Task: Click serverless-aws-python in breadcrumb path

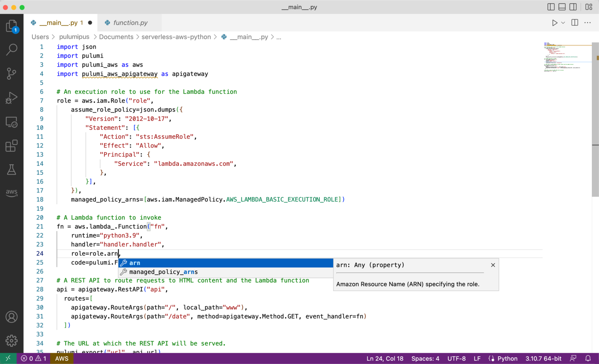Action: [x=176, y=37]
